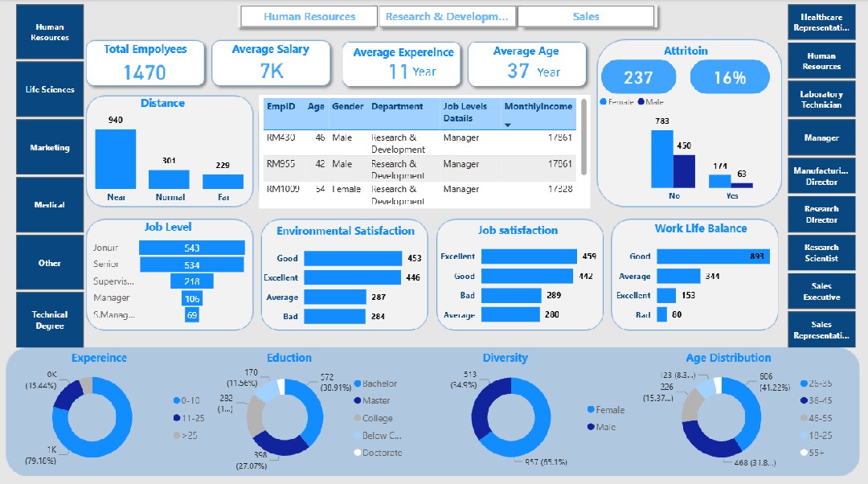Click the Supervisor job level bar (218)
This screenshot has width=868, height=484.
pyautogui.click(x=191, y=281)
